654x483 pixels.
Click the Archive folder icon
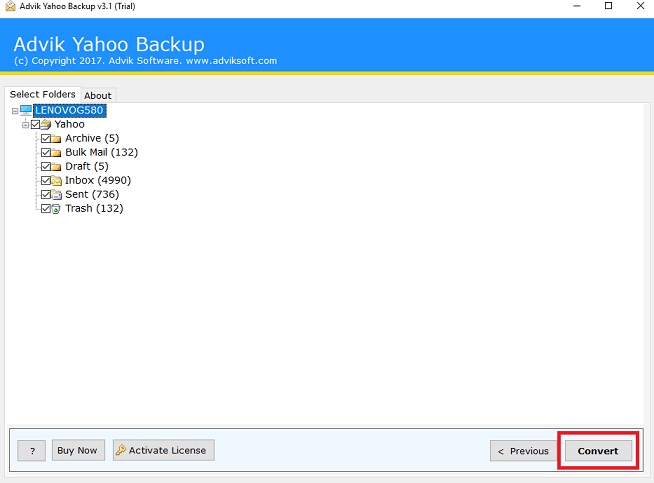coord(56,138)
